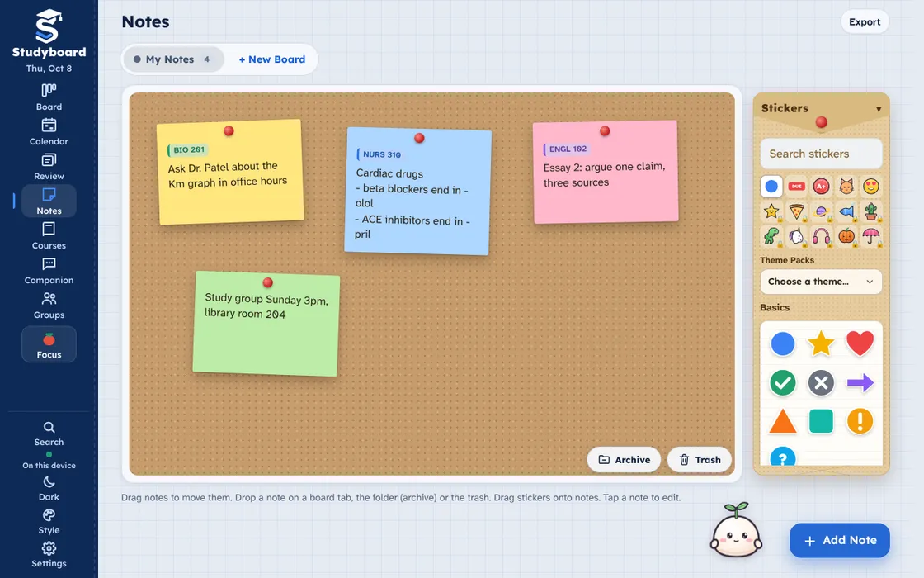Open Settings with the gear icon
Screen dimensions: 924x578
pos(49,555)
